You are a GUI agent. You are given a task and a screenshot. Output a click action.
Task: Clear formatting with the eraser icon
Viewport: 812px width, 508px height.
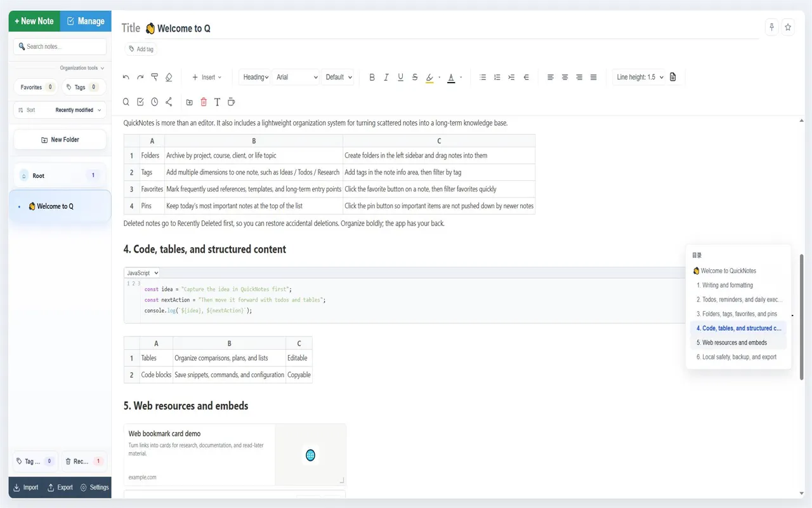click(169, 77)
